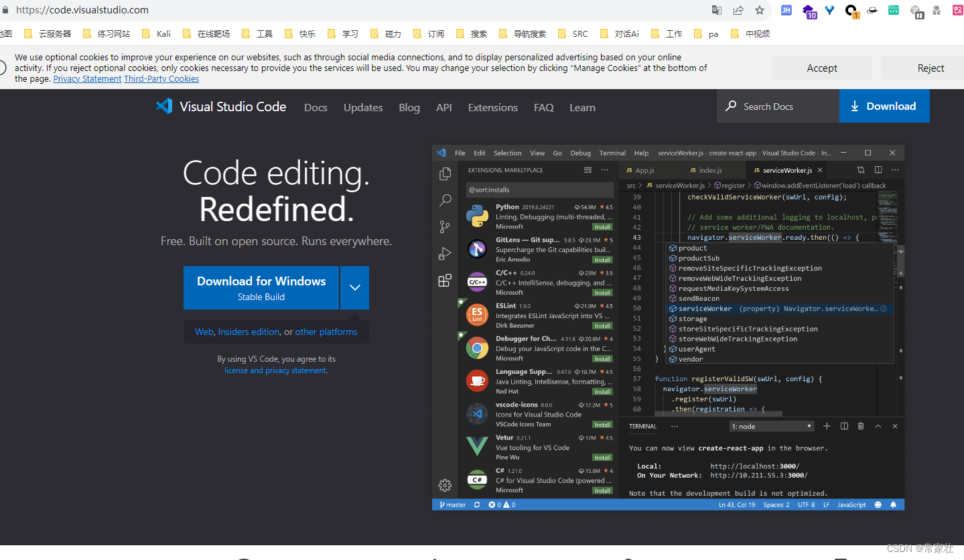Open the license and privacy statement link
This screenshot has height=560, width=964.
pos(275,370)
